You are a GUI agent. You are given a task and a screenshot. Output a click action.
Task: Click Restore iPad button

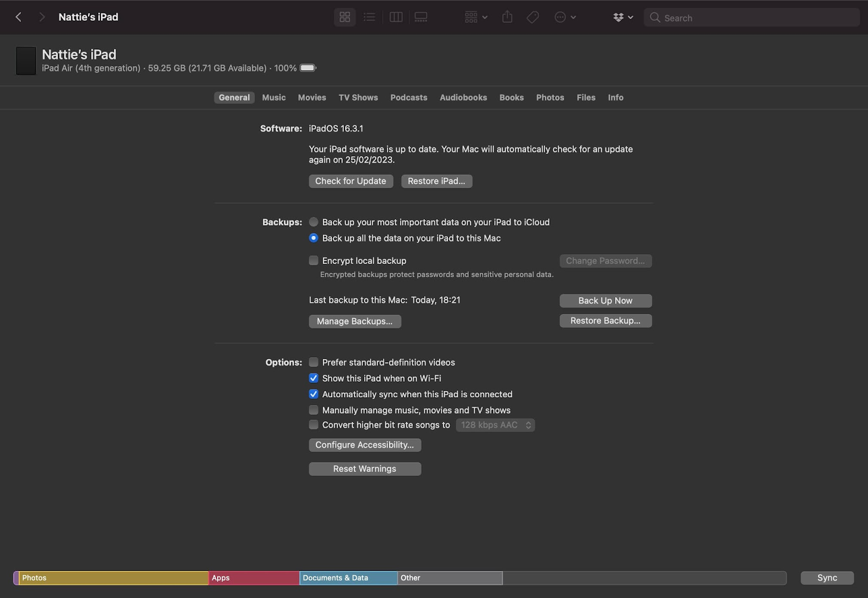click(437, 181)
